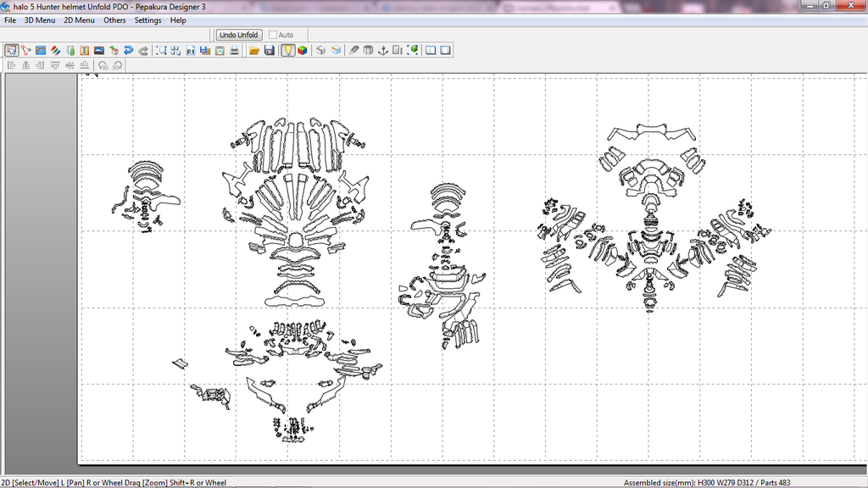Click the Open folder icon
This screenshot has height=488, width=868.
(254, 51)
